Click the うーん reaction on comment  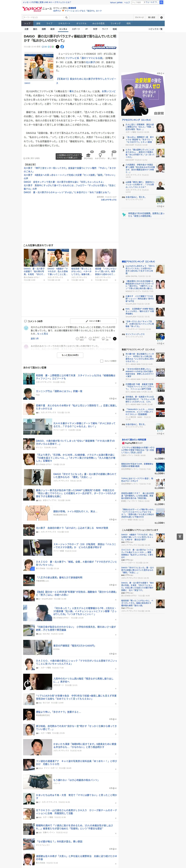[x=106, y=338]
